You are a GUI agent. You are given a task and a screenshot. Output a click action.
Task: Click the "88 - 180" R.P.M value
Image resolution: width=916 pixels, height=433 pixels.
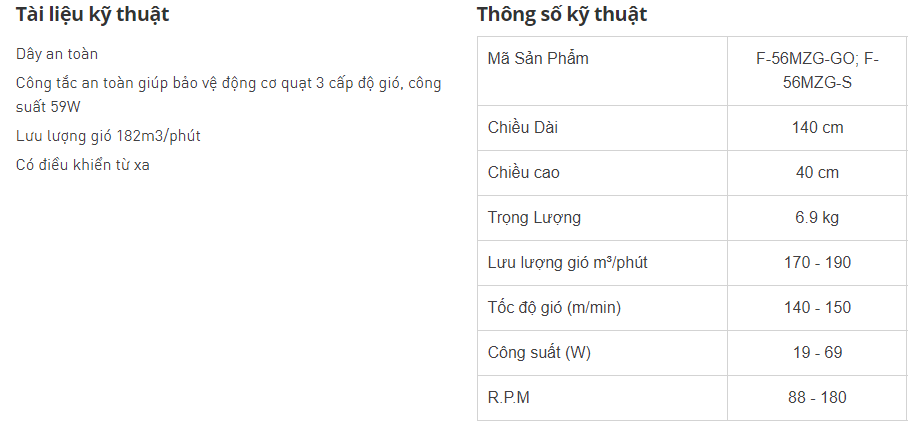tap(817, 398)
